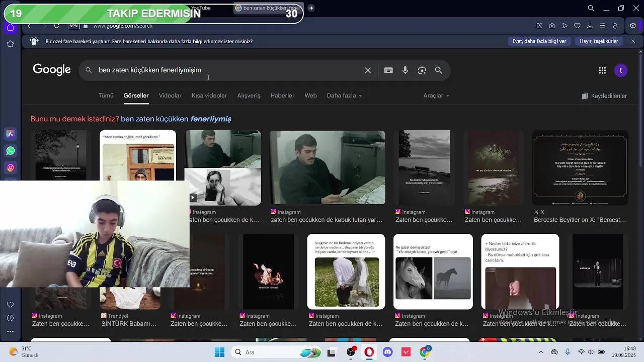Viewport: 644px width, 362px height.
Task: Open the weather widget 31°C Güneşli
Action: (24, 352)
